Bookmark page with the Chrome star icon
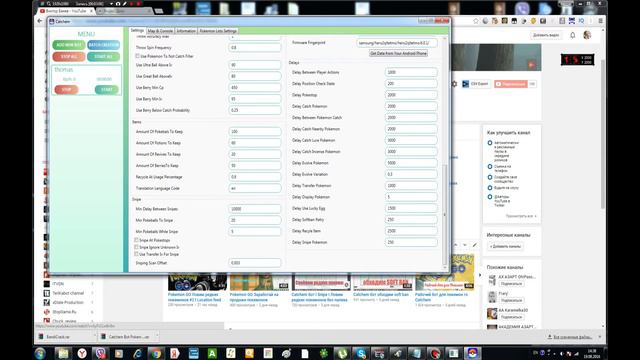Image resolution: width=640 pixels, height=360 pixels. [x=476, y=21]
